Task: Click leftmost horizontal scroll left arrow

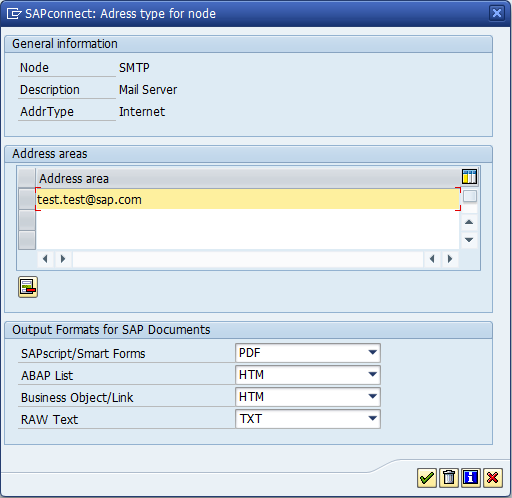Action: [45, 259]
